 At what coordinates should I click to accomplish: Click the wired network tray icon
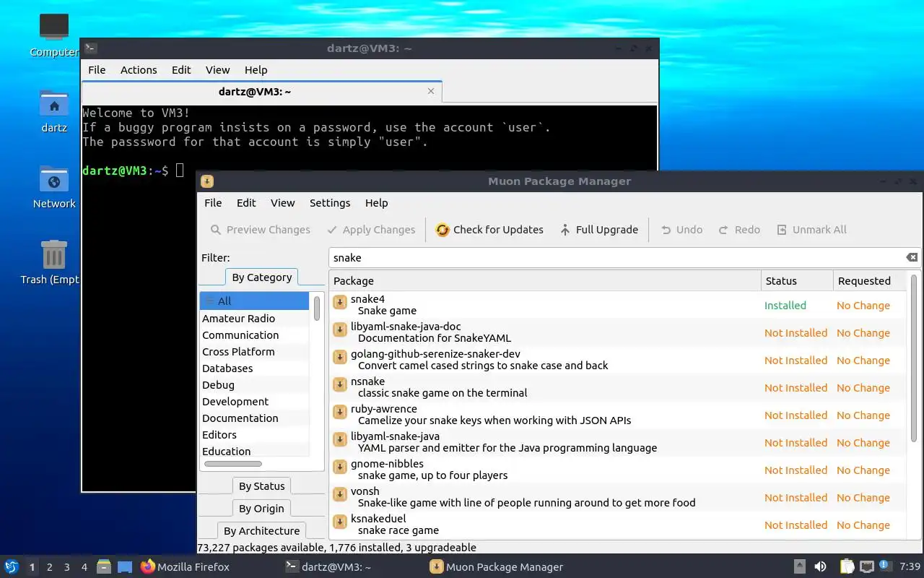tap(866, 566)
